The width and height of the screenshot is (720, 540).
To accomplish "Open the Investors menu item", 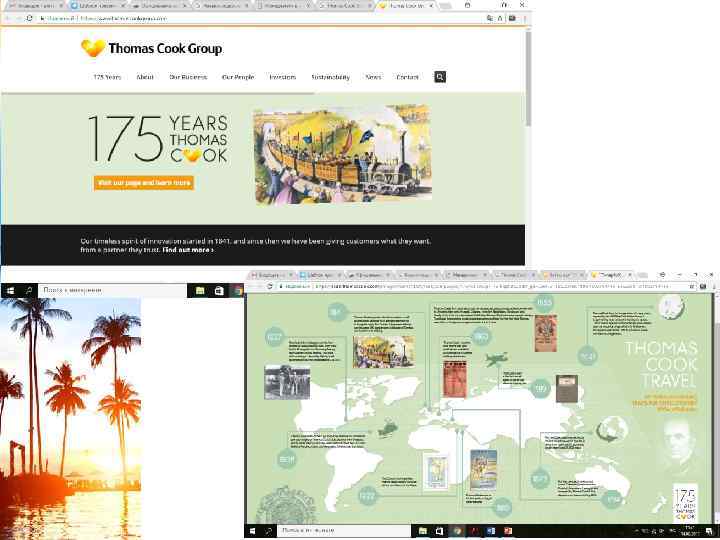I will click(x=282, y=77).
